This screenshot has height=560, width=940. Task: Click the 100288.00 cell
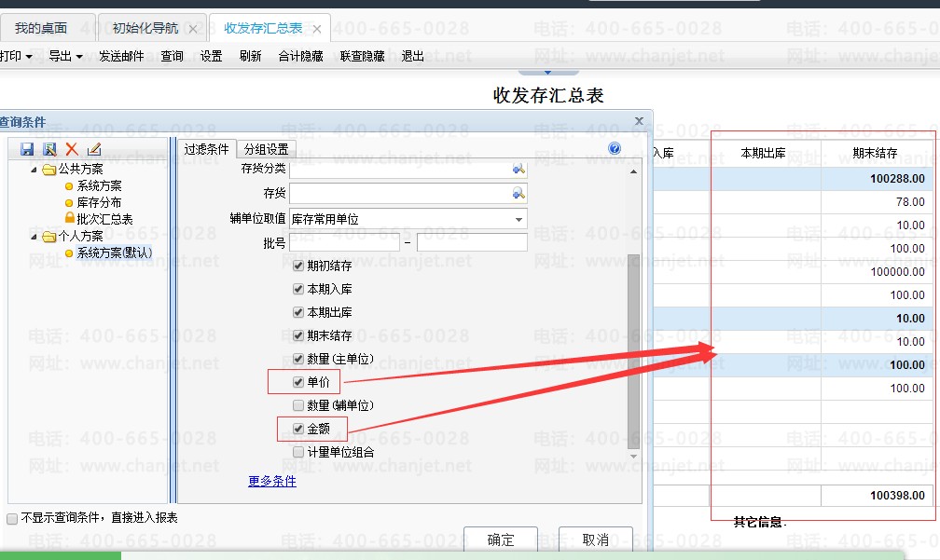pyautogui.click(x=875, y=179)
